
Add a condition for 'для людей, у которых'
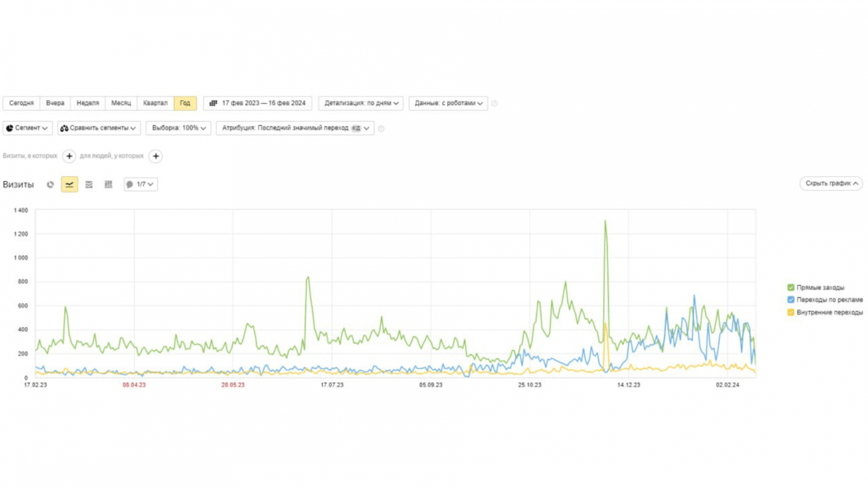coord(156,156)
